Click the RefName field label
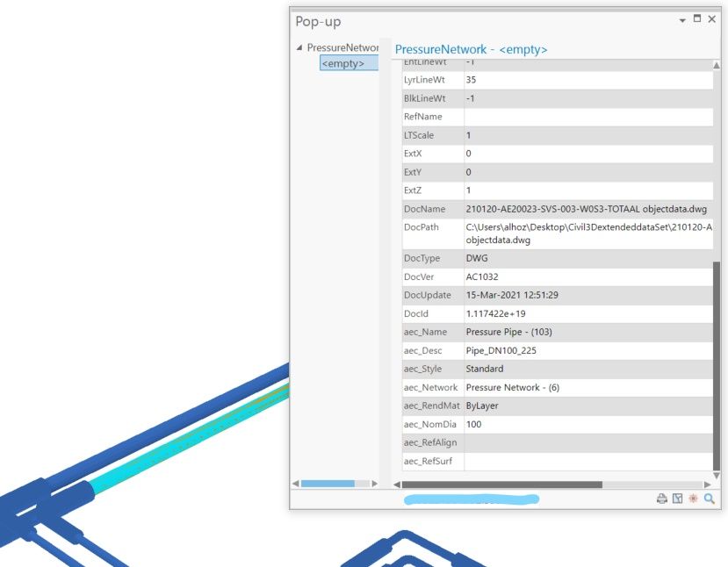This screenshot has width=728, height=567. [x=422, y=117]
